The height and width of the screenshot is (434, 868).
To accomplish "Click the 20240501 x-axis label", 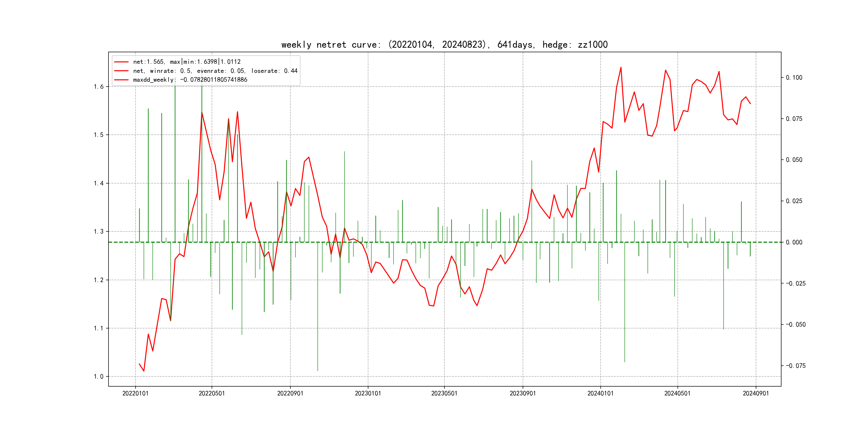I will (677, 393).
